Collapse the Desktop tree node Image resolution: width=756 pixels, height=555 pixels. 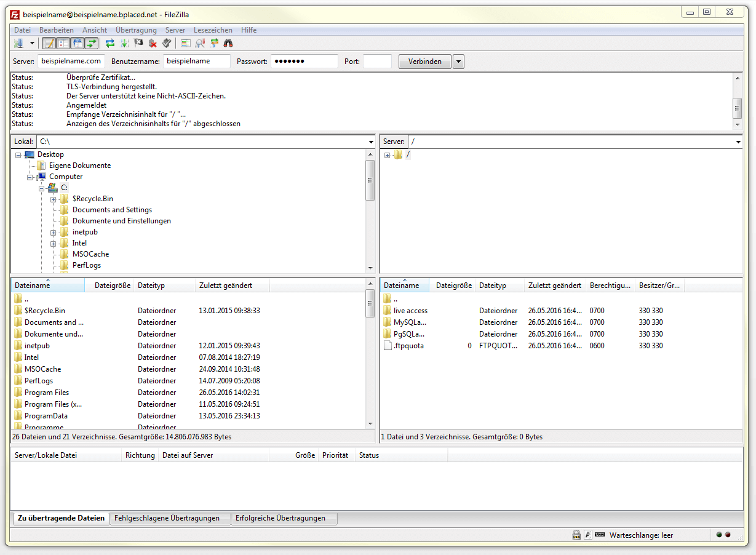18,155
